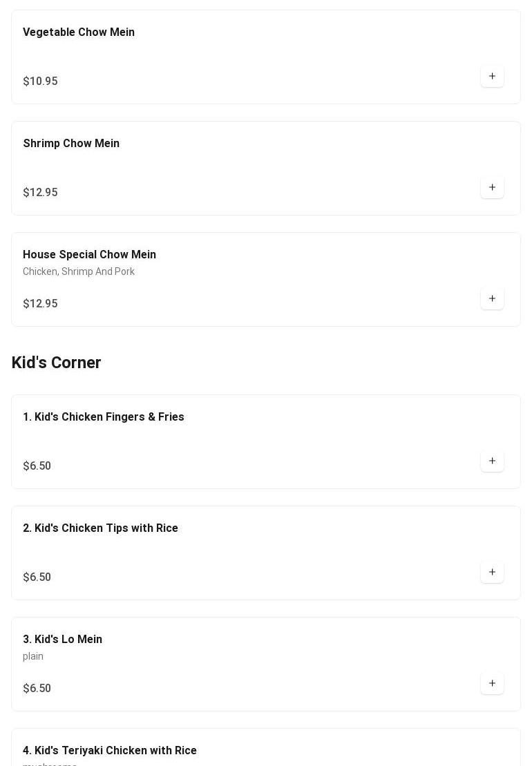
Task: Open Vegetable Chow Mein item title
Action: (x=79, y=32)
